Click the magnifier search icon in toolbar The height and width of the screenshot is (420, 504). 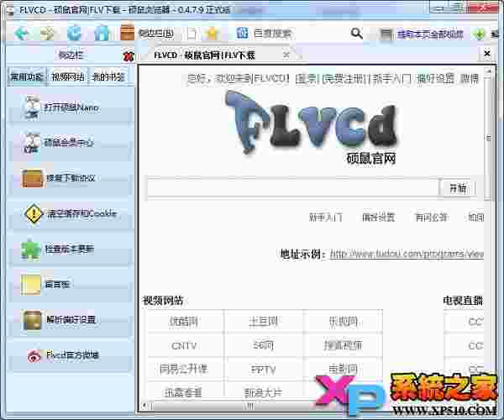357,34
